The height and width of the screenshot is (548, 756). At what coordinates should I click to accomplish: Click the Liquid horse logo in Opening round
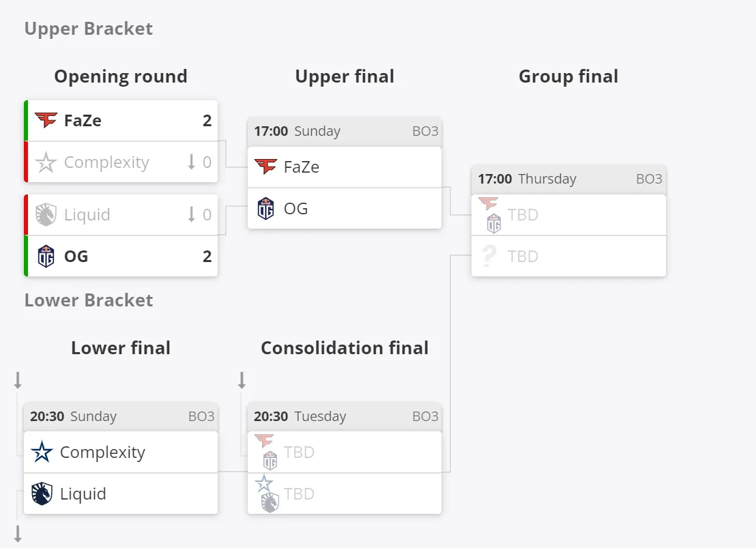point(46,214)
